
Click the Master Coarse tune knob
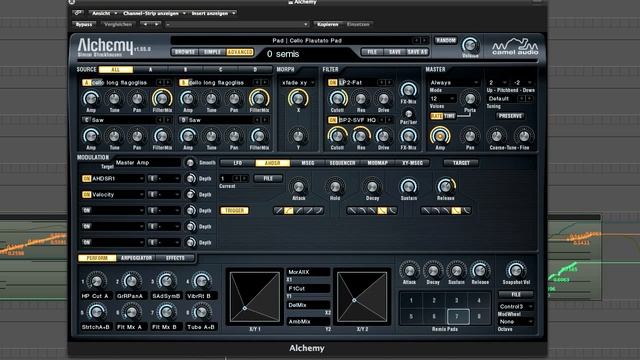pyautogui.click(x=496, y=136)
